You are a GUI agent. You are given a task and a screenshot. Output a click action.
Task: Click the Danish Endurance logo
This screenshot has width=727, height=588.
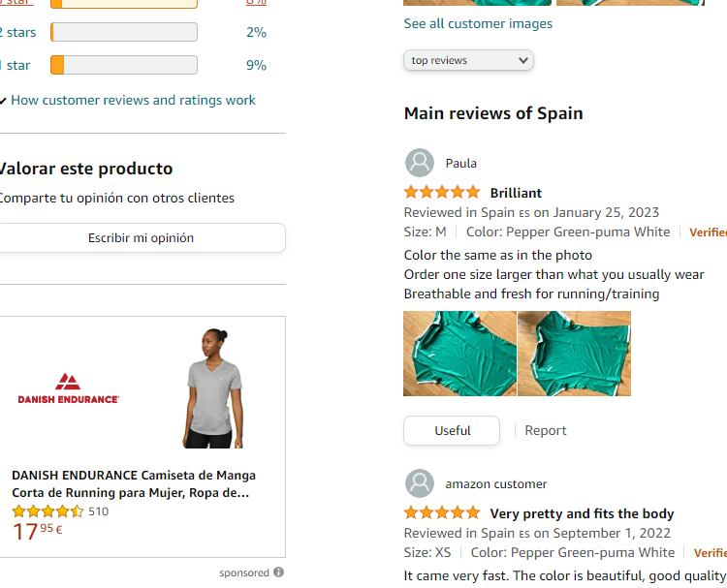[68, 388]
